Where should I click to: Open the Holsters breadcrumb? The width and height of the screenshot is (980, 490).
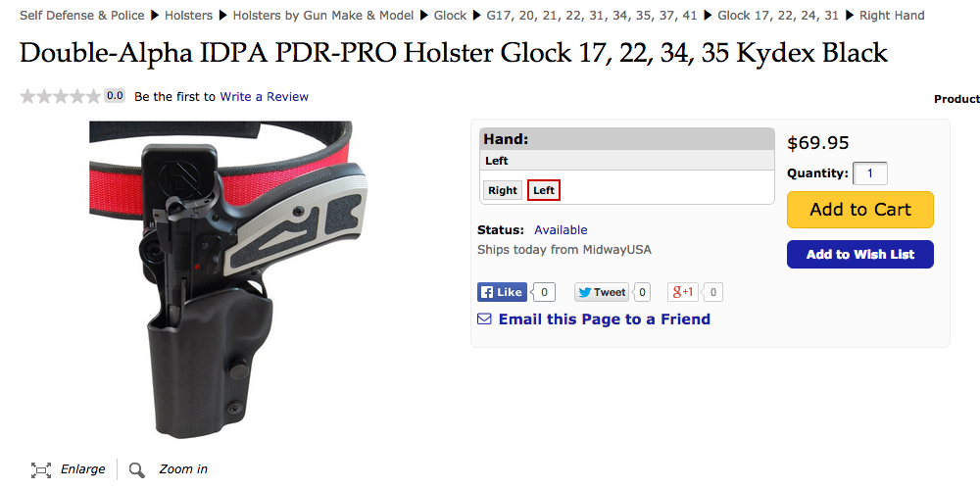(x=188, y=15)
